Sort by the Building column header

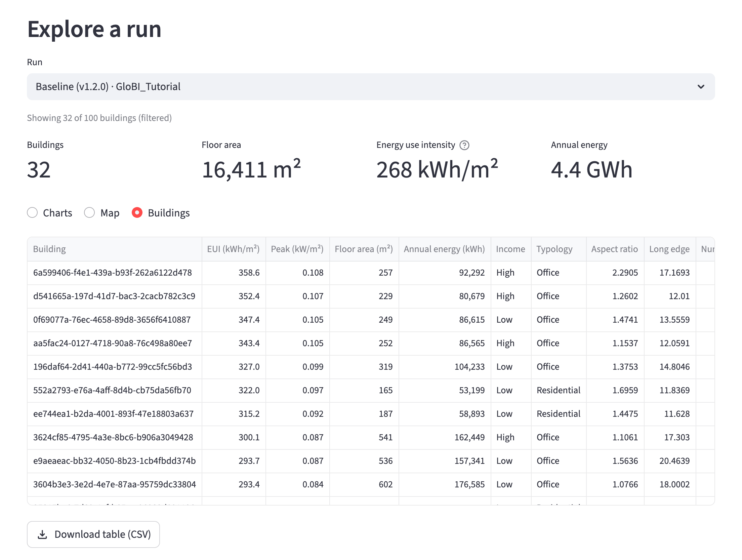(115, 249)
